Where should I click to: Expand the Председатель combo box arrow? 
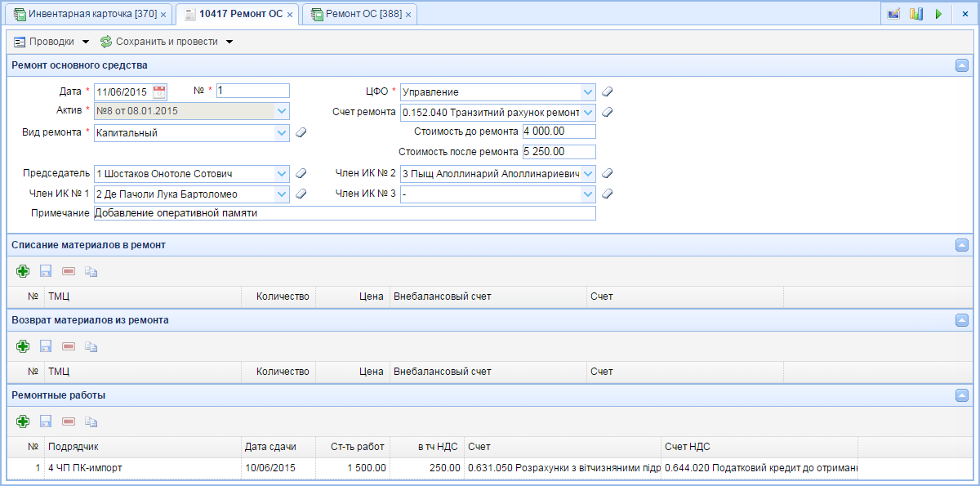[x=282, y=173]
